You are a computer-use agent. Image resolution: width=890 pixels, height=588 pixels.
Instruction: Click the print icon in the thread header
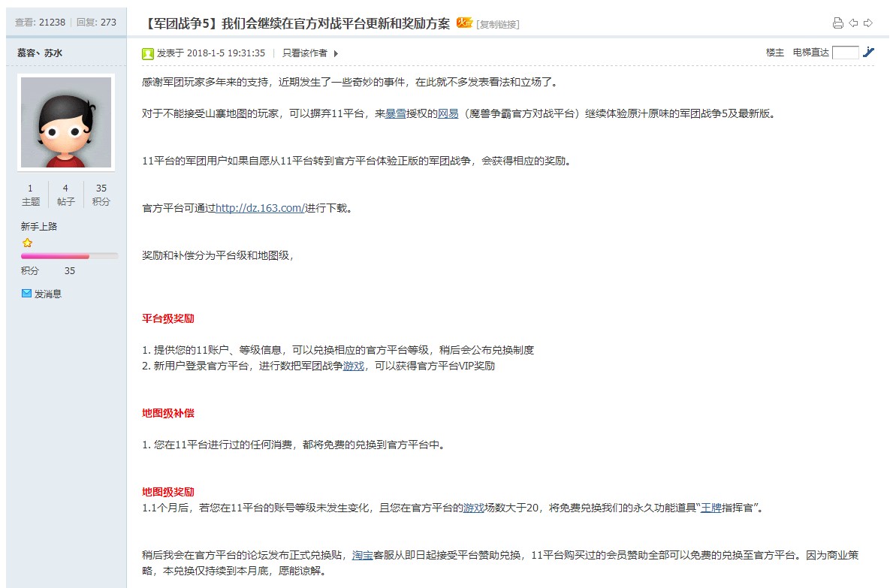(x=837, y=23)
